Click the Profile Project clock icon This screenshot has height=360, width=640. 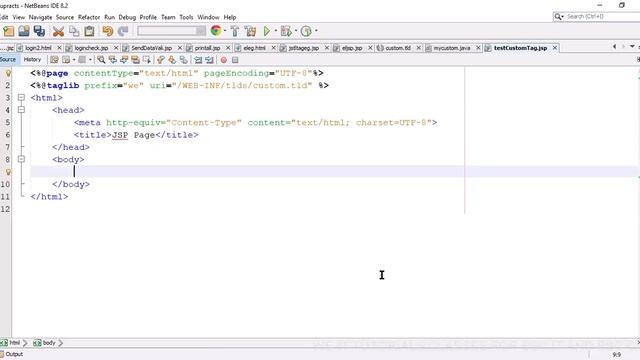306,31
